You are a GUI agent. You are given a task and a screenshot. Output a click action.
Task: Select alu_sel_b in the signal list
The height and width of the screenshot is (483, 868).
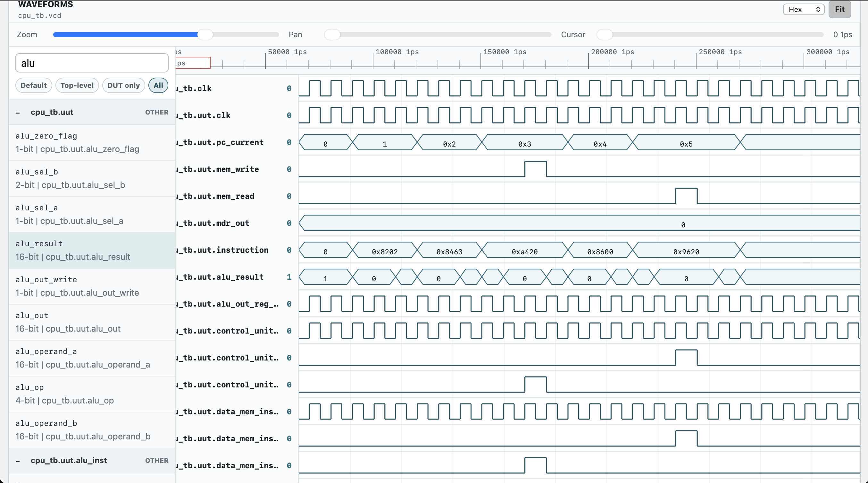(x=92, y=179)
